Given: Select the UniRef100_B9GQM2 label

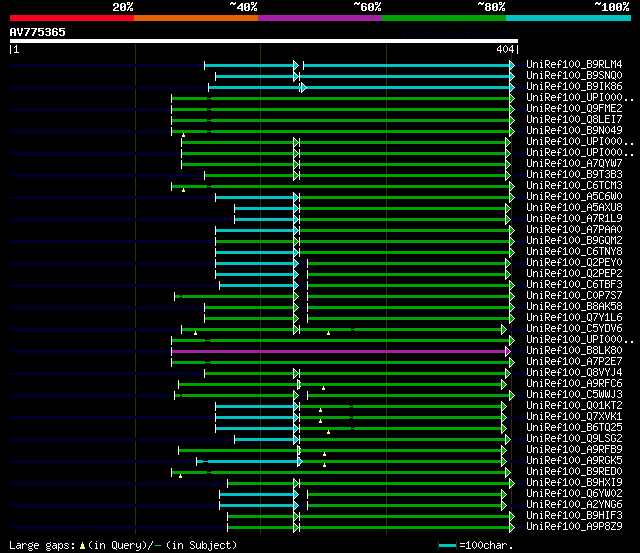Looking at the screenshot, I should tap(574, 241).
